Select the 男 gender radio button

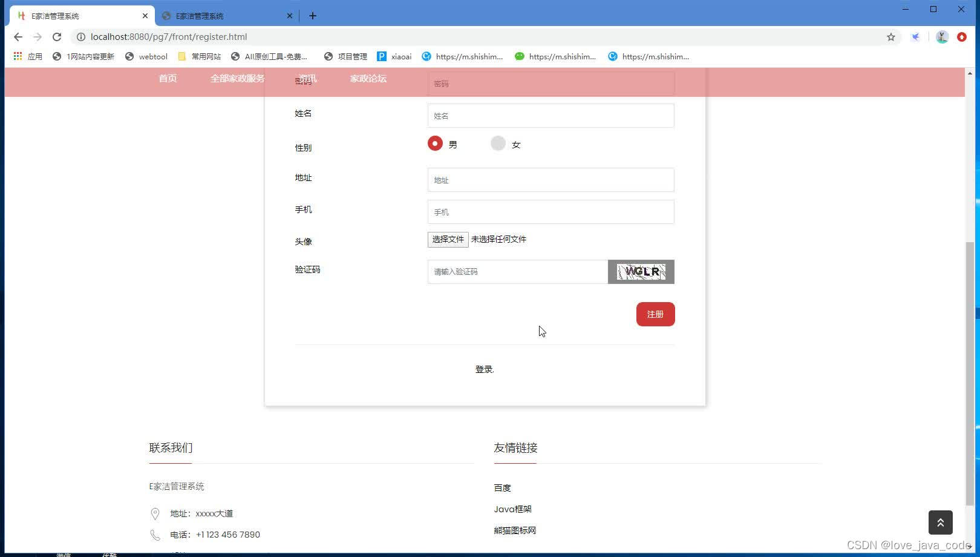(x=435, y=143)
